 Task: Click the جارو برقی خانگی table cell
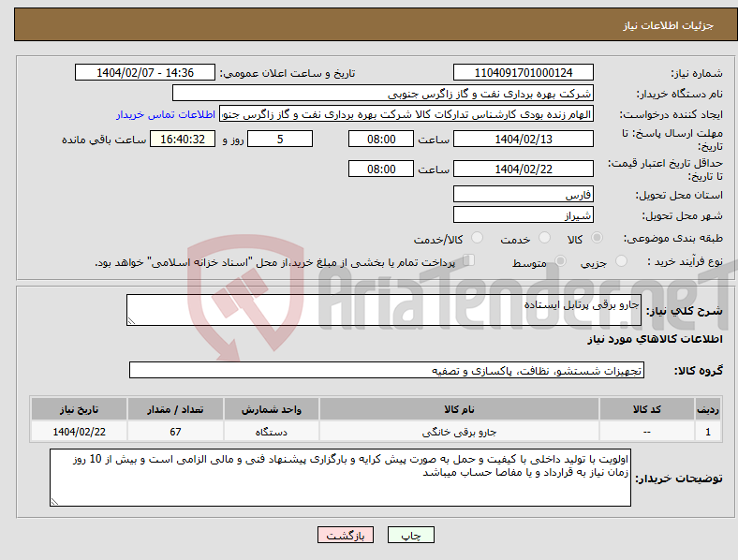pos(459,432)
